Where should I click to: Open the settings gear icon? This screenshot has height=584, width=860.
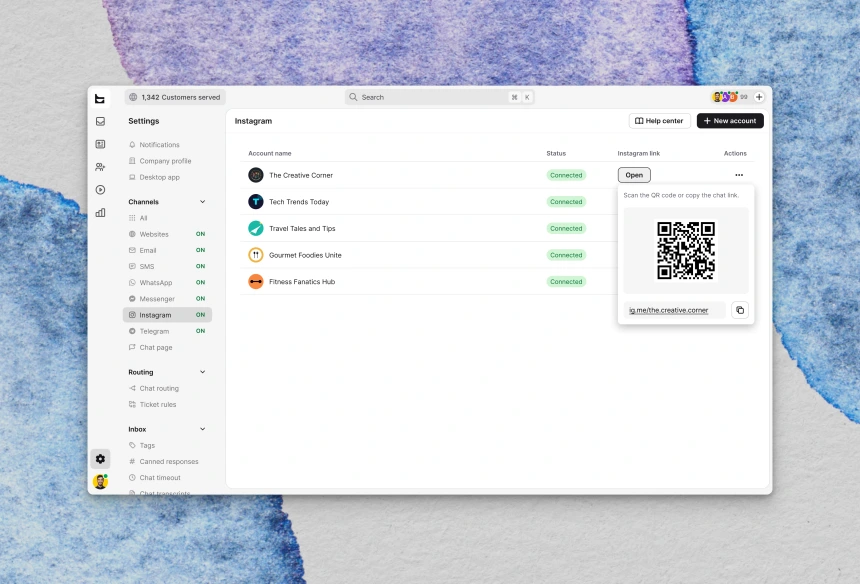(x=100, y=459)
